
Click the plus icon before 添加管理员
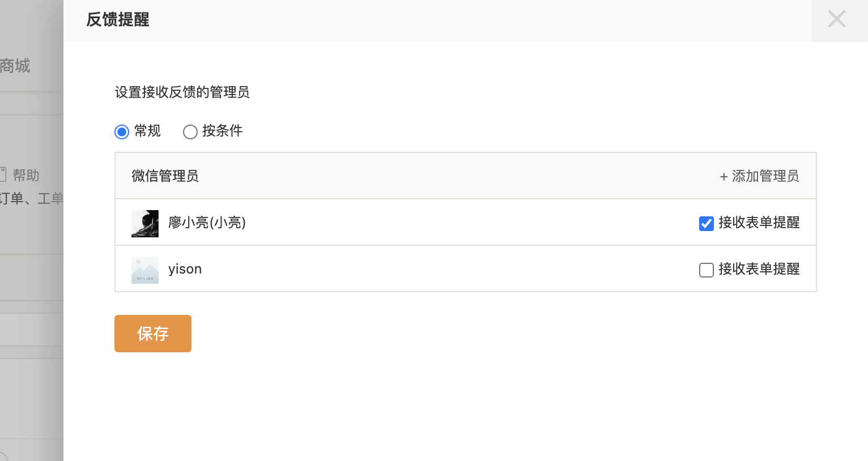(724, 177)
